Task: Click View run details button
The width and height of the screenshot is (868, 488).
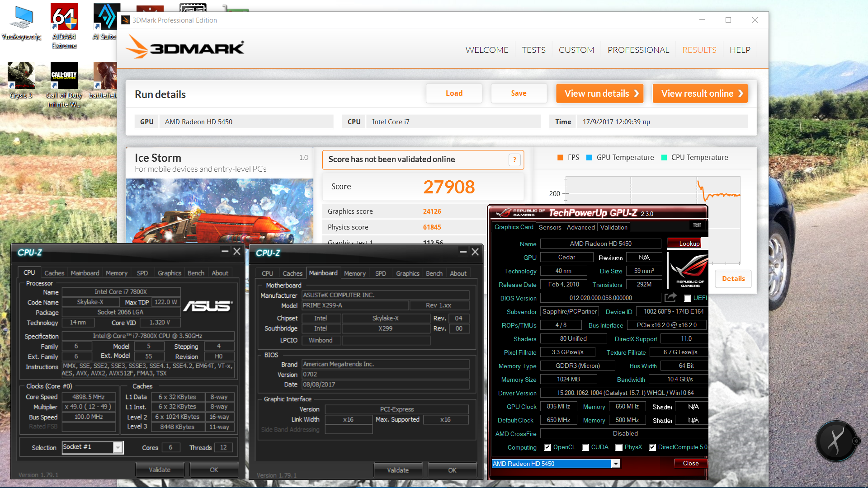Action: tap(599, 93)
